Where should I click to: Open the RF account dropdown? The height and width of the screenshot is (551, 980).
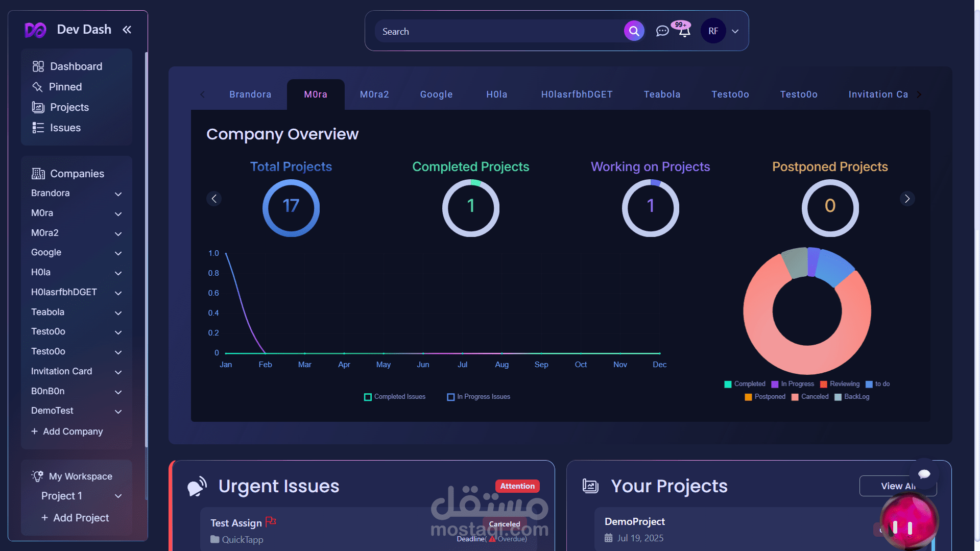click(735, 31)
